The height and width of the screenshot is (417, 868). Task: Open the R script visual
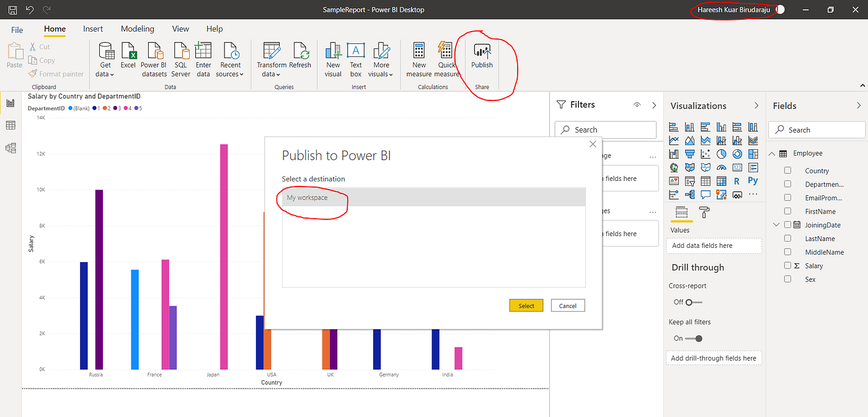coord(737,180)
